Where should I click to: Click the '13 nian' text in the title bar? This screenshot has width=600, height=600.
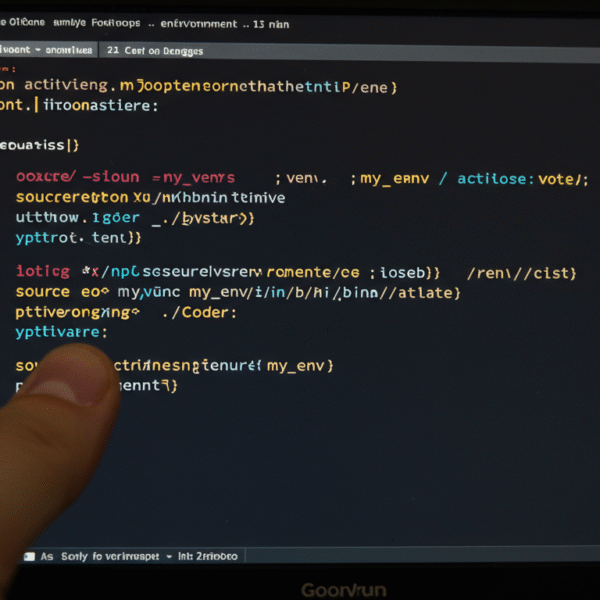(x=270, y=23)
